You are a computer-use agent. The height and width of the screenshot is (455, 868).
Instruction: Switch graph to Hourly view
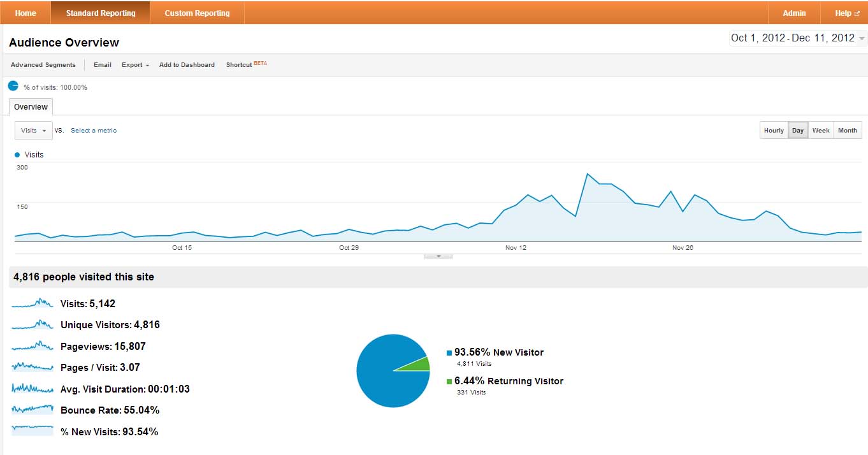pyautogui.click(x=774, y=130)
